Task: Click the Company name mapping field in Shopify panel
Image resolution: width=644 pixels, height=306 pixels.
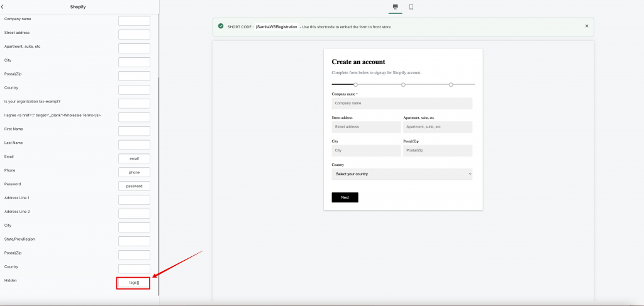Action: 135,21
